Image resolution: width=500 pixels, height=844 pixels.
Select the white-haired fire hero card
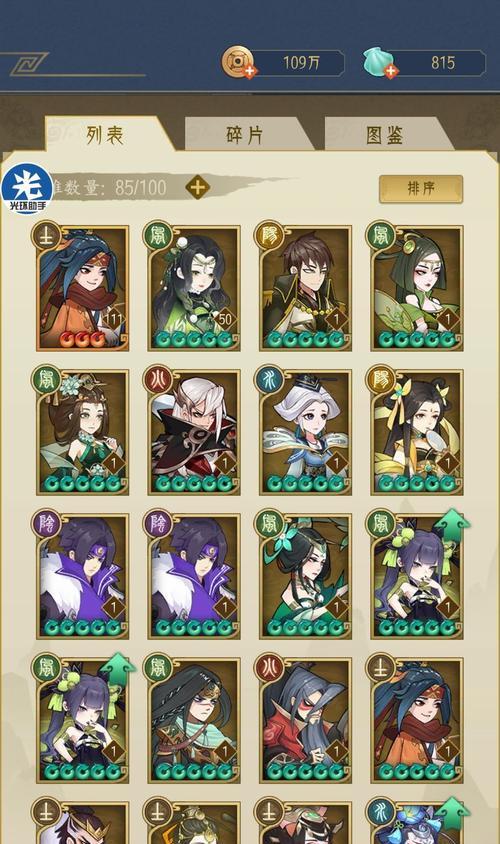(194, 432)
